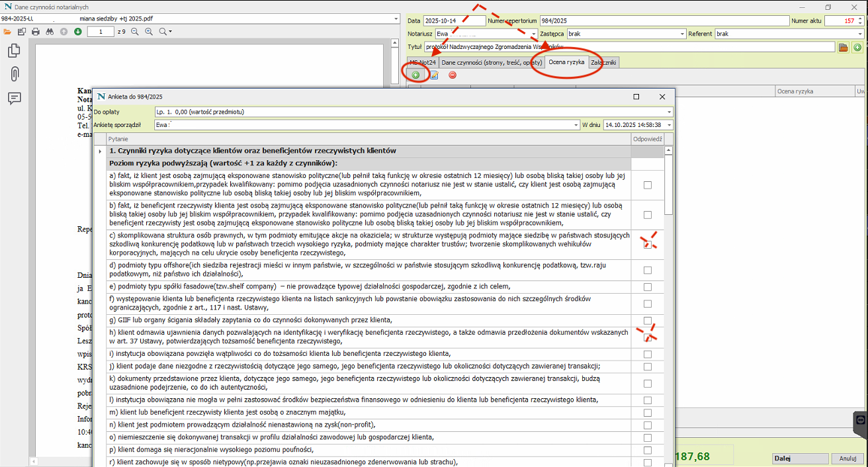Check answer box for question c)
868x467 pixels.
(648, 244)
